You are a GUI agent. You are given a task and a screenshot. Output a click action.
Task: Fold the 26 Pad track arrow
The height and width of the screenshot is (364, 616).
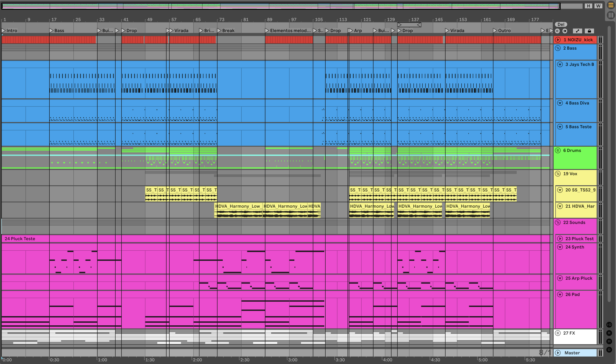[x=560, y=294]
